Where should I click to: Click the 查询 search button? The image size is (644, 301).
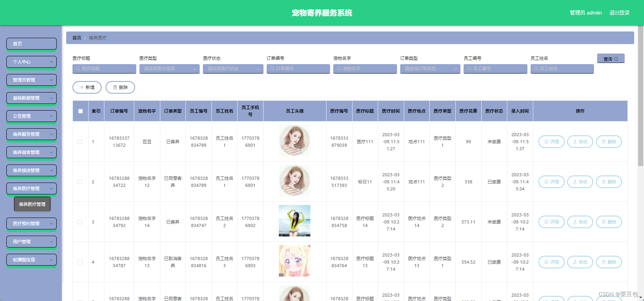(611, 59)
